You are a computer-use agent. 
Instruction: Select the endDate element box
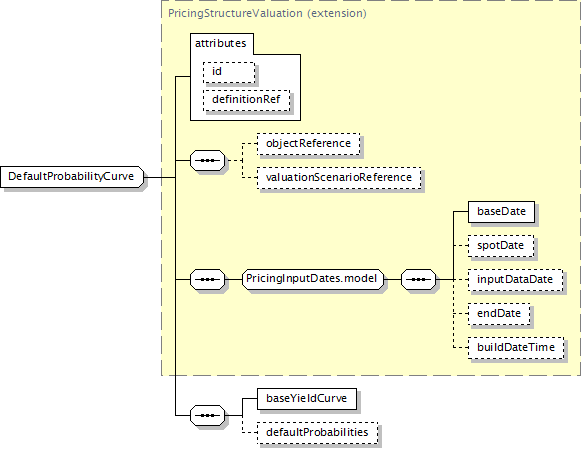click(x=499, y=314)
